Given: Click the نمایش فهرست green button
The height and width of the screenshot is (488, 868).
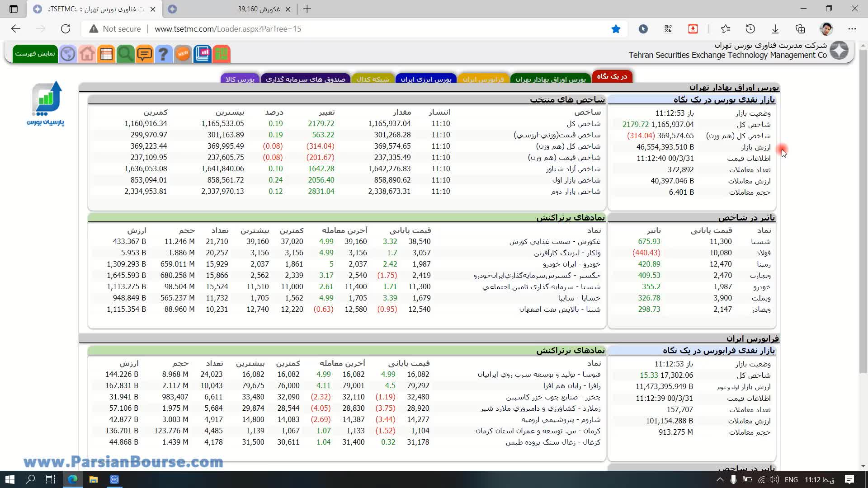Looking at the screenshot, I should pyautogui.click(x=35, y=54).
